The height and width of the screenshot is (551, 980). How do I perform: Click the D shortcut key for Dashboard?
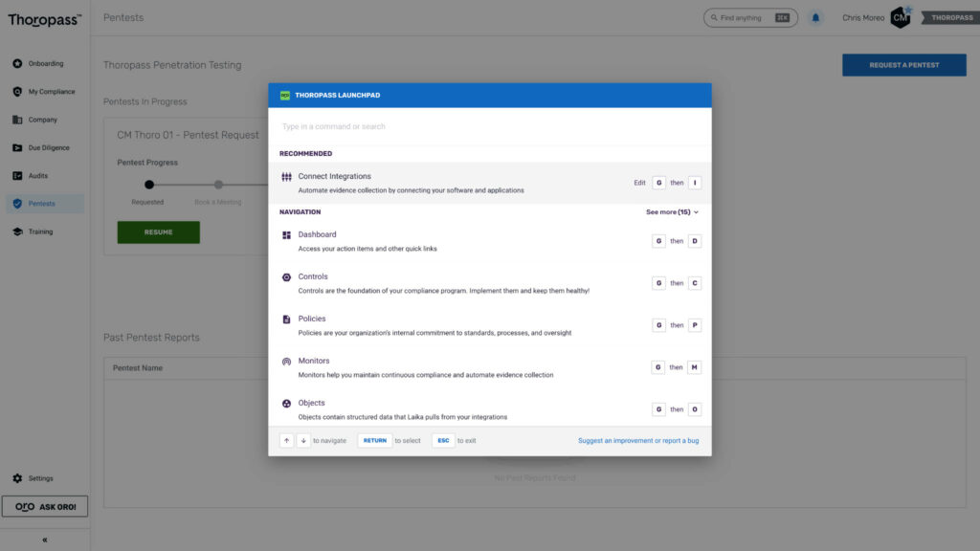(x=695, y=241)
